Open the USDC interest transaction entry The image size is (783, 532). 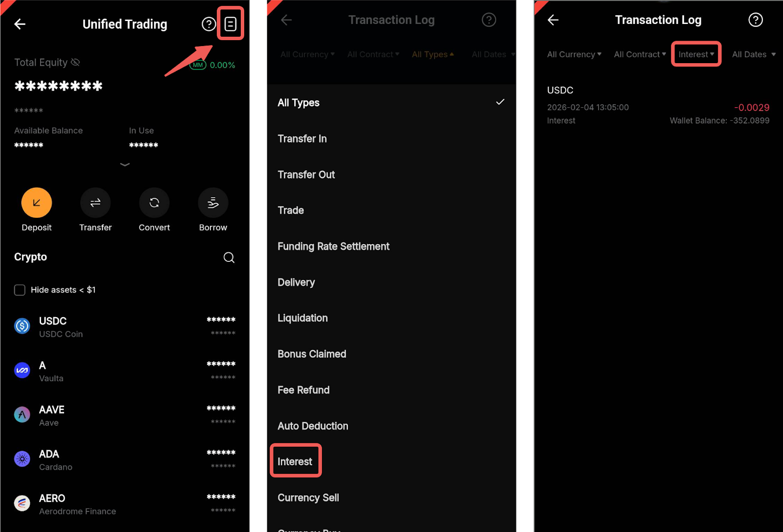click(x=658, y=105)
